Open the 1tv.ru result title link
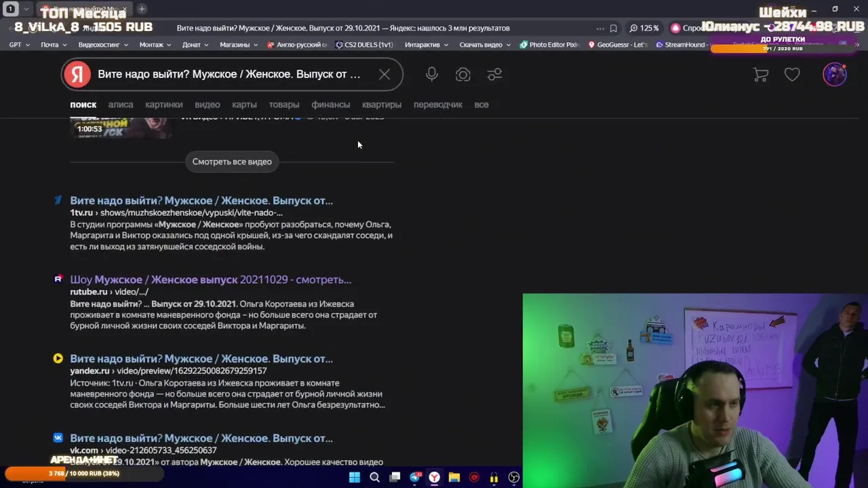 point(201,201)
